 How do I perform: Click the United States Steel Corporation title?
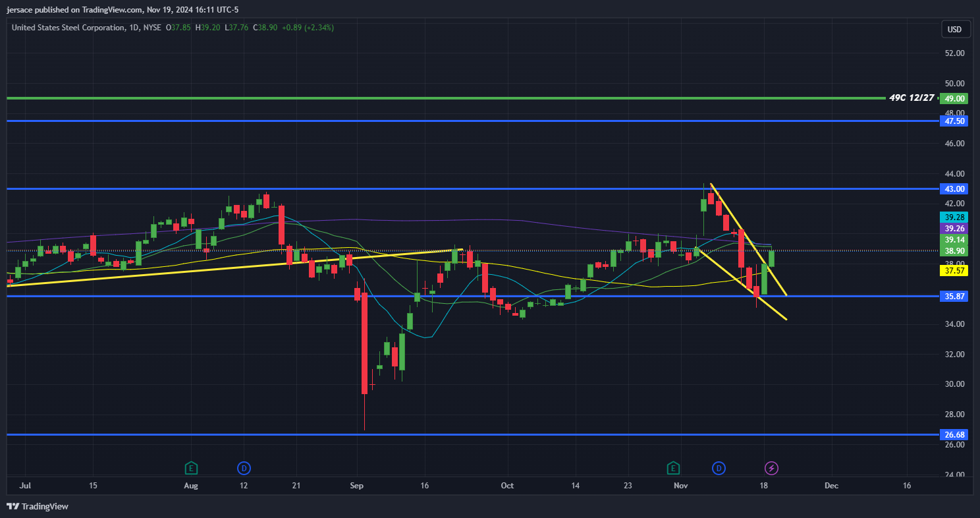68,28
